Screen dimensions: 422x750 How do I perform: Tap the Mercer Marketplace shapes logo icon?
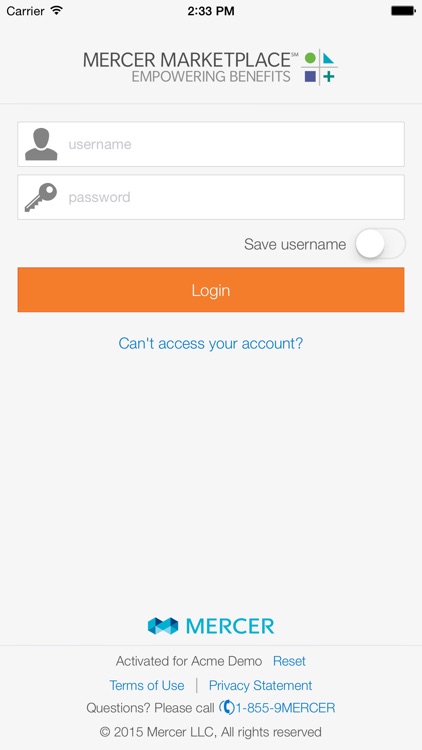(320, 67)
